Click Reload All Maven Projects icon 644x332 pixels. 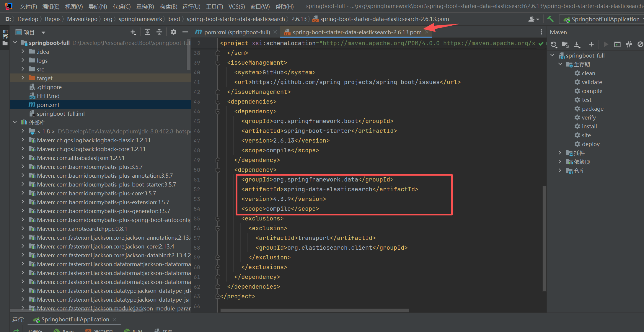pos(554,45)
